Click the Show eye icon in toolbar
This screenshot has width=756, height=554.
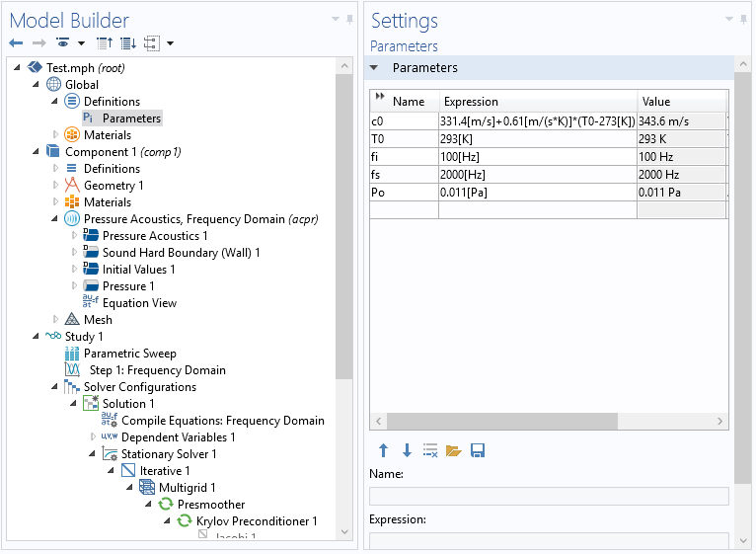(63, 43)
